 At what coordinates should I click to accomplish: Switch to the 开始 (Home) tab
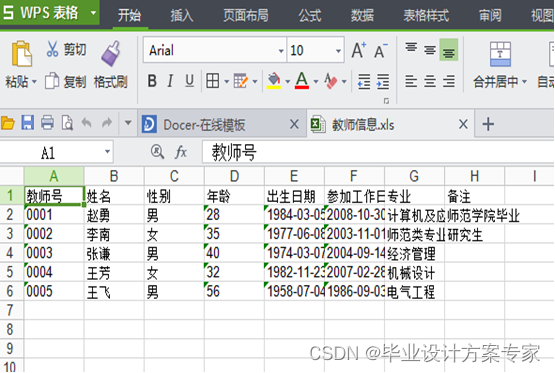[130, 15]
